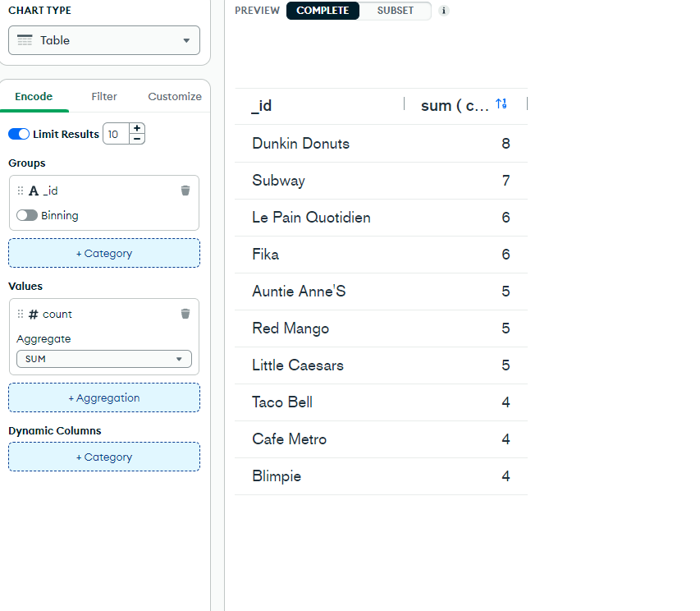This screenshot has height=611, width=700.
Task: Delete the _id group field
Action: 185,191
